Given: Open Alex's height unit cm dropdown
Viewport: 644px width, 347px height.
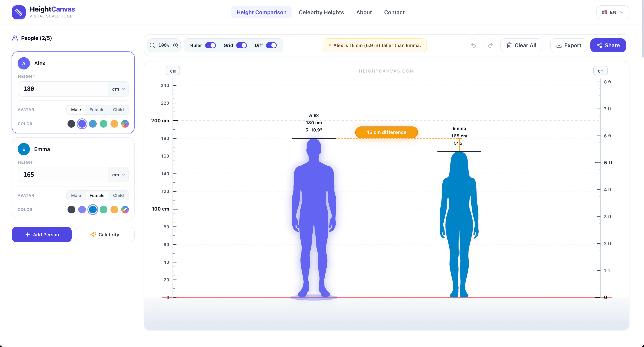Looking at the screenshot, I should click(119, 89).
